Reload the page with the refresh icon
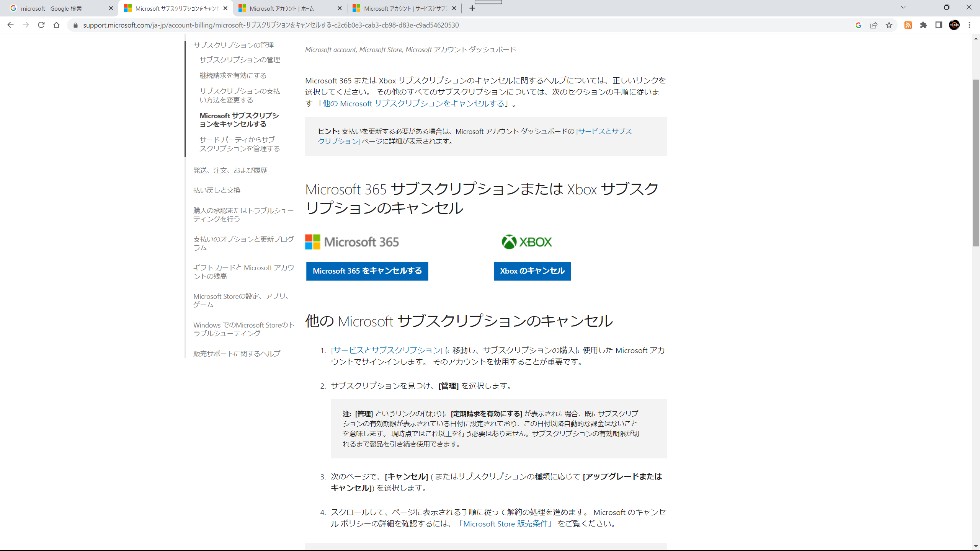The height and width of the screenshot is (551, 980). pyautogui.click(x=41, y=25)
